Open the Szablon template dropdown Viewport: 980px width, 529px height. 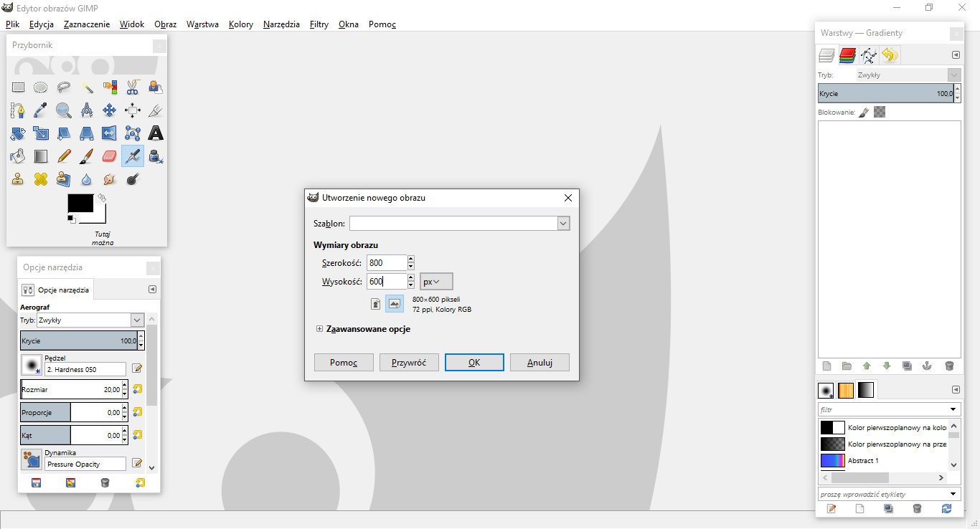[563, 224]
